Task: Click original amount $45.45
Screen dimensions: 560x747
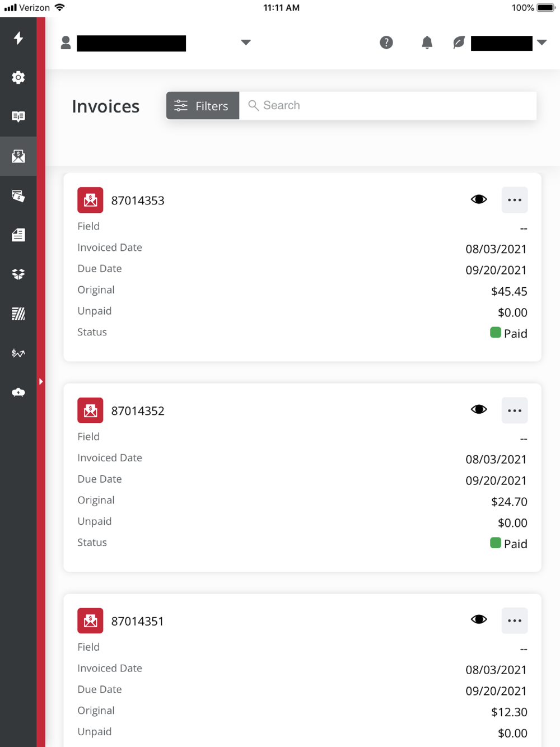Action: 509,291
